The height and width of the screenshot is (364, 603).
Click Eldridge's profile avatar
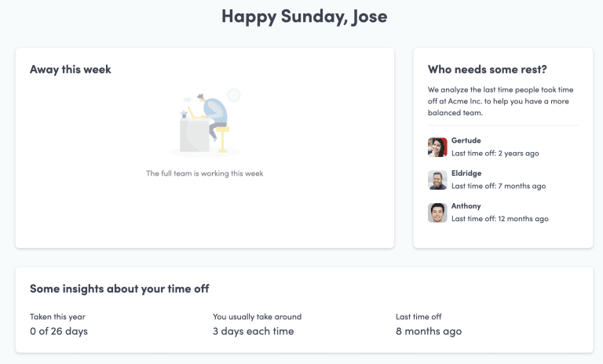click(x=437, y=180)
